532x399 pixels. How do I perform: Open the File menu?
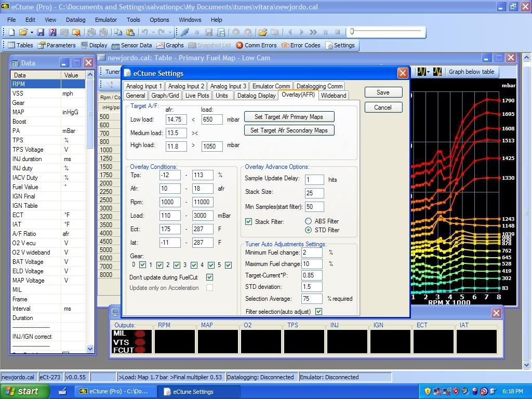[x=11, y=20]
